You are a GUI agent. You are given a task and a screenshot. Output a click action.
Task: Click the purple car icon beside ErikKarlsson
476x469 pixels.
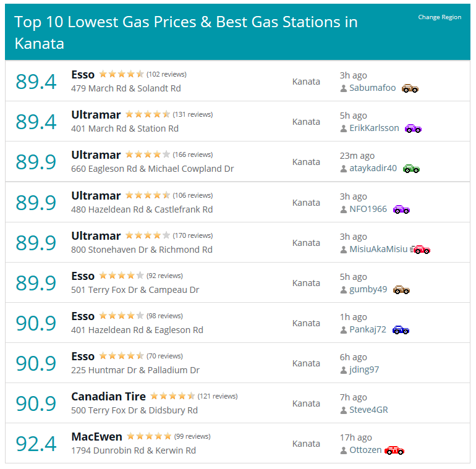(x=413, y=129)
